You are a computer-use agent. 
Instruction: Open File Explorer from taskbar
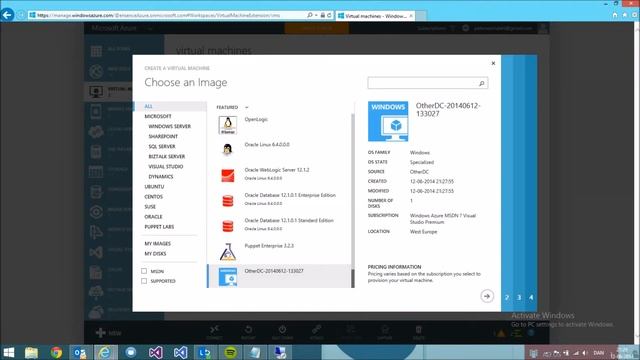click(31, 353)
